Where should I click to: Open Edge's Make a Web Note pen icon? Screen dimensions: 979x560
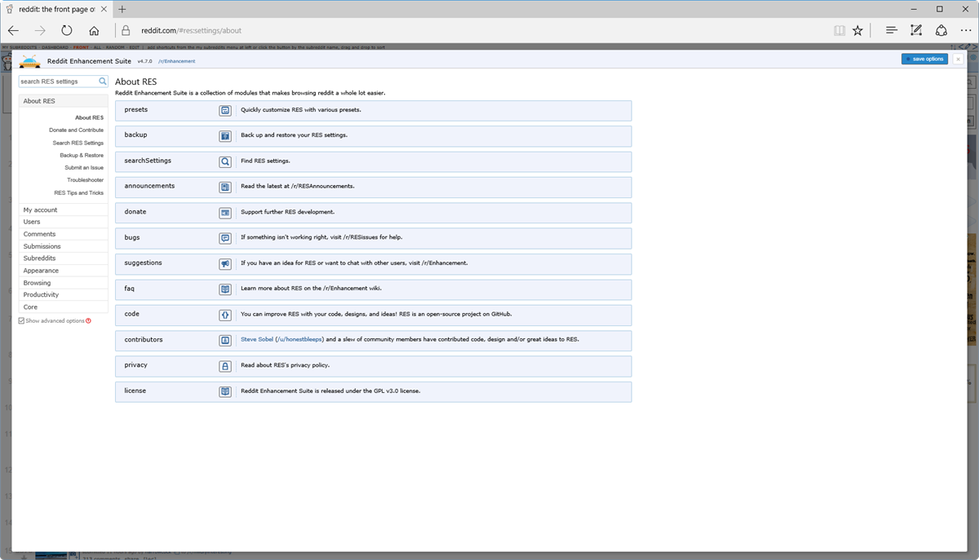[x=916, y=29]
